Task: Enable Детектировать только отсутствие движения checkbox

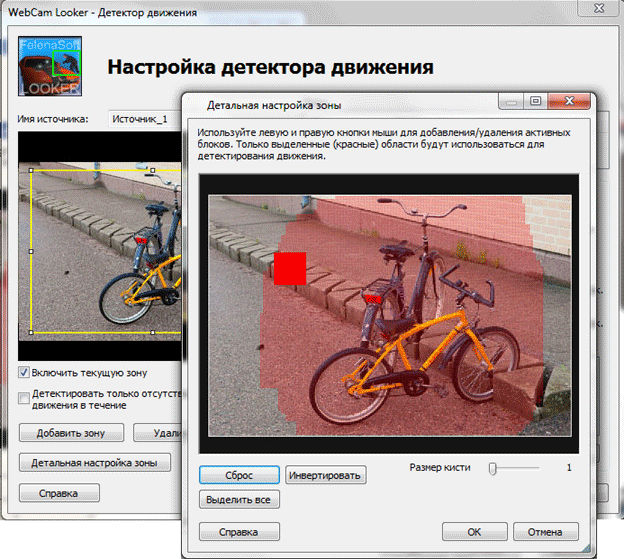Action: tap(23, 398)
